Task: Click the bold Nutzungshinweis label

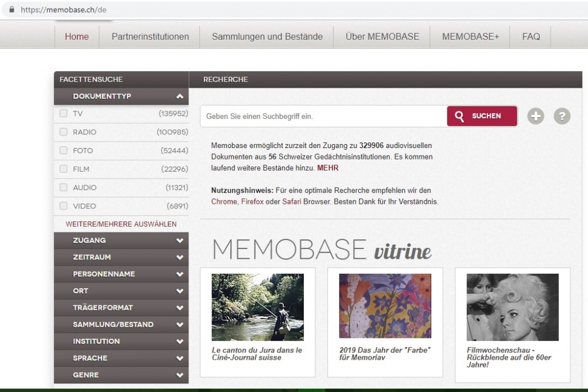Action: [242, 191]
